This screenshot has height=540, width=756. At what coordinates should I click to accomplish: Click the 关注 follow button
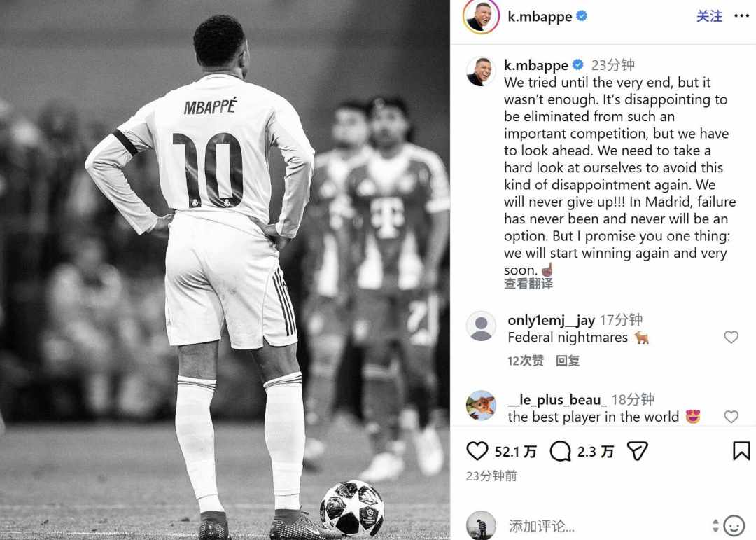[x=709, y=16]
